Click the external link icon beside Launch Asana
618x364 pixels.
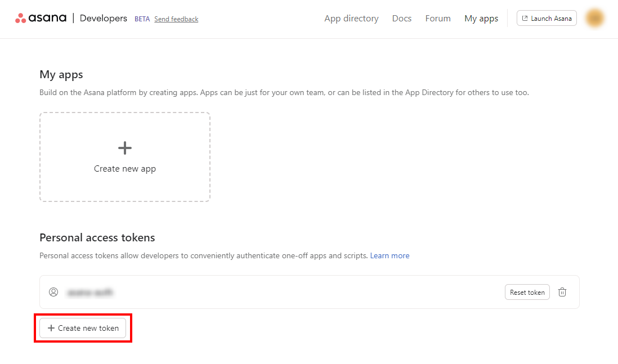point(525,19)
